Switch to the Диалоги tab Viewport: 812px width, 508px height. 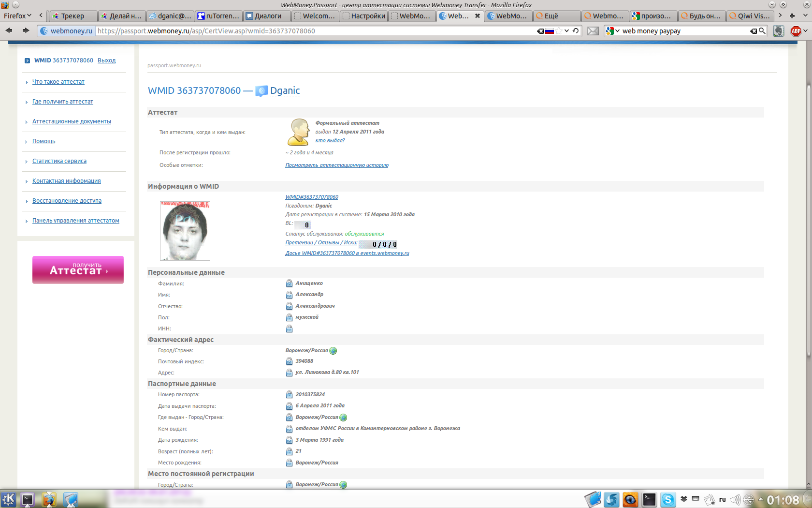[x=267, y=16]
